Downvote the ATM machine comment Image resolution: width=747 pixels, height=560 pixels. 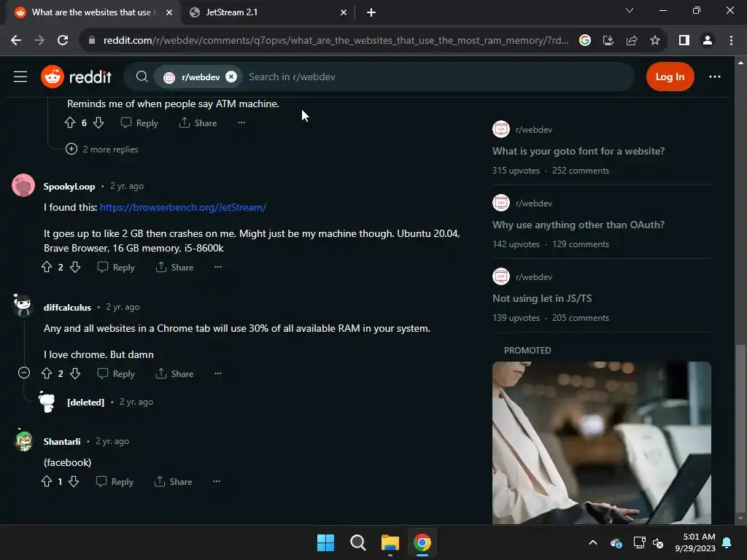pos(98,122)
